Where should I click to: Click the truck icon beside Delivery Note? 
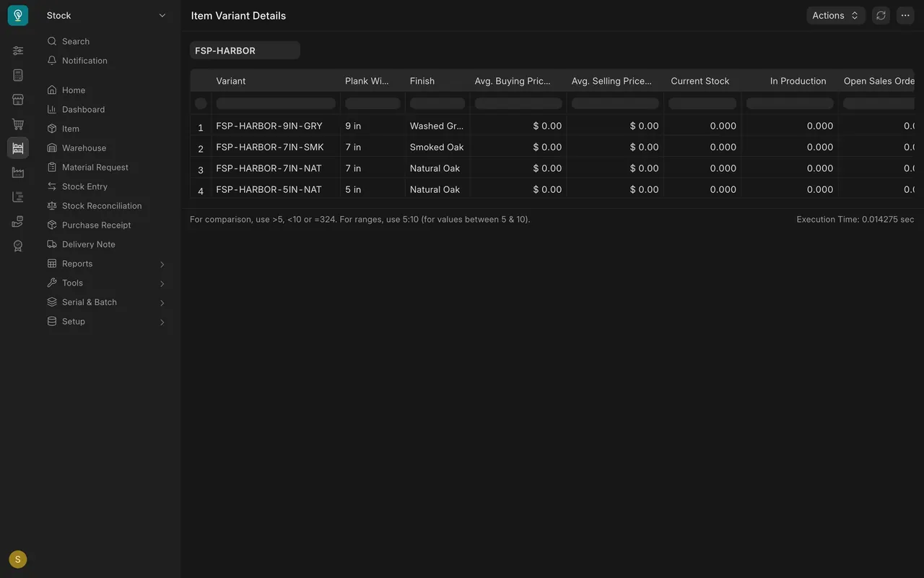point(52,244)
